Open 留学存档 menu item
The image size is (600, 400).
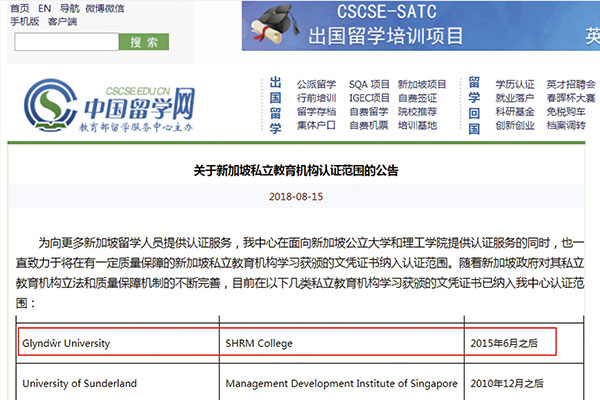pos(316,111)
